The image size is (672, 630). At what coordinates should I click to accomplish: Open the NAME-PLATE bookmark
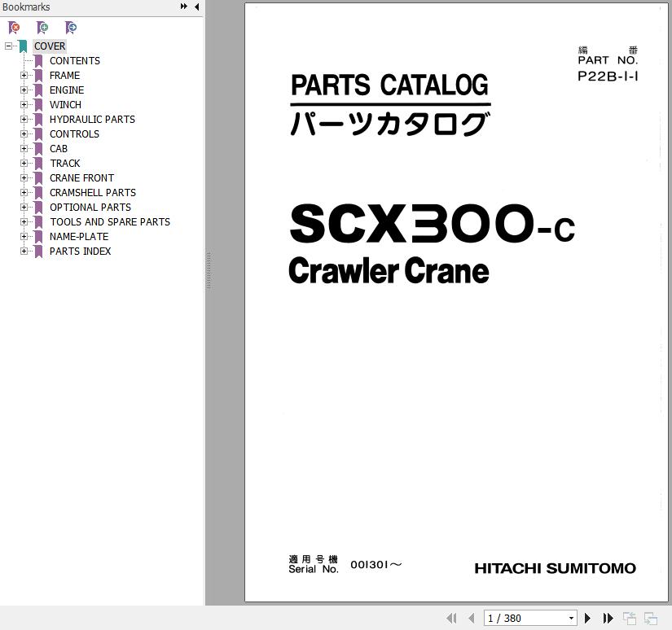coord(79,236)
